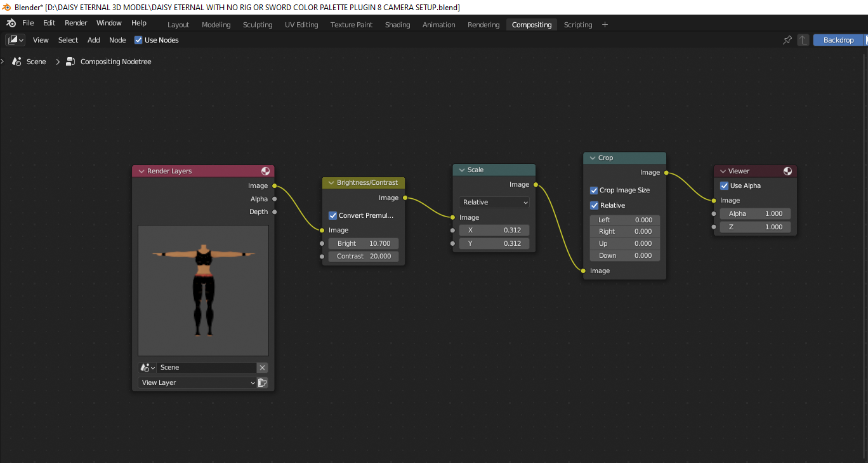Click the Render Layers Image output socket
The width and height of the screenshot is (868, 463).
274,186
